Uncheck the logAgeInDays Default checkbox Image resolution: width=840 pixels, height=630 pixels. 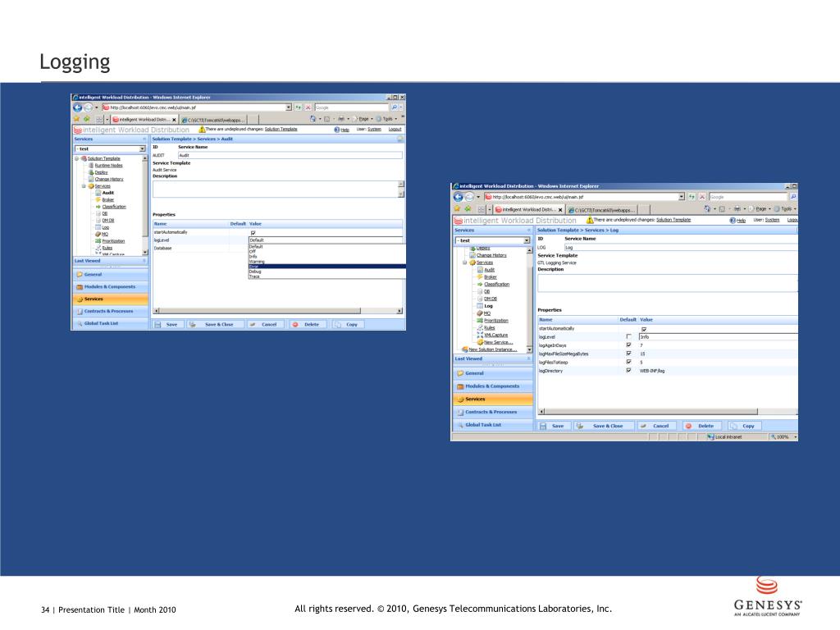tap(628, 345)
